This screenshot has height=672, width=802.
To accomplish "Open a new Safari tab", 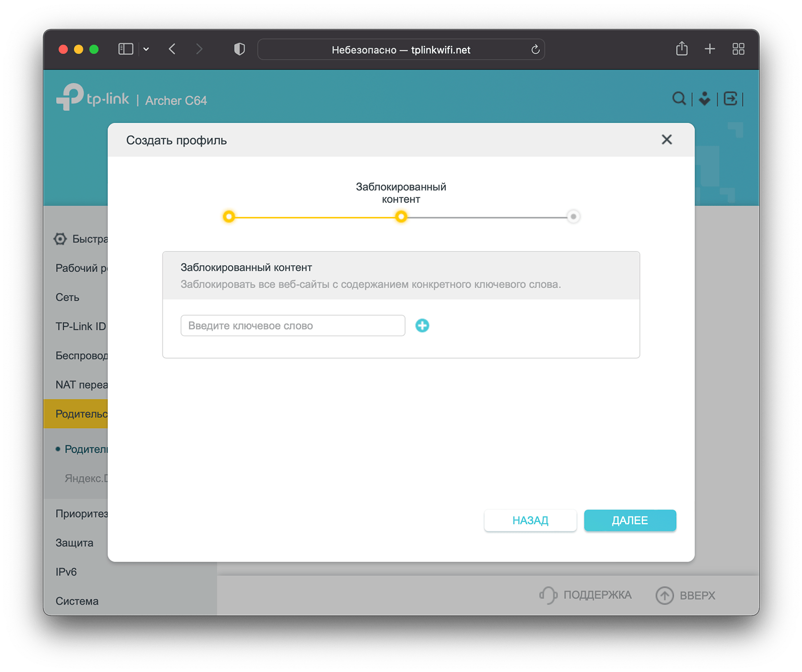I will 709,49.
